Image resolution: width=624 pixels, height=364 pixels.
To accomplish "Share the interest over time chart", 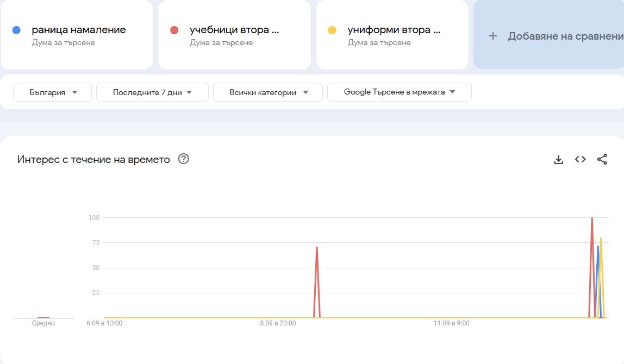I will click(x=602, y=159).
